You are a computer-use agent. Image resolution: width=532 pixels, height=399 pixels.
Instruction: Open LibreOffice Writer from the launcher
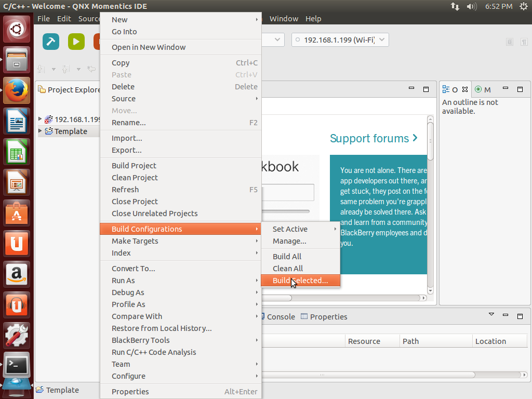point(17,121)
